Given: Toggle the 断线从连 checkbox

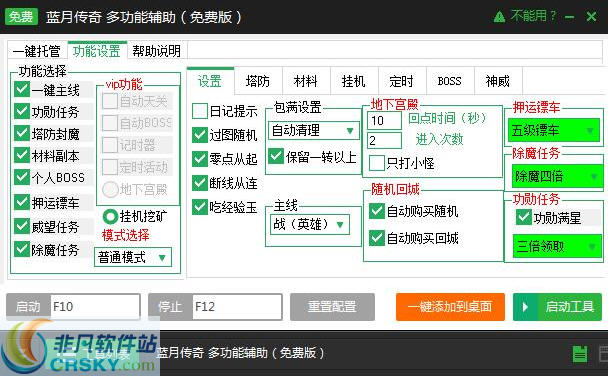Looking at the screenshot, I should tap(200, 183).
